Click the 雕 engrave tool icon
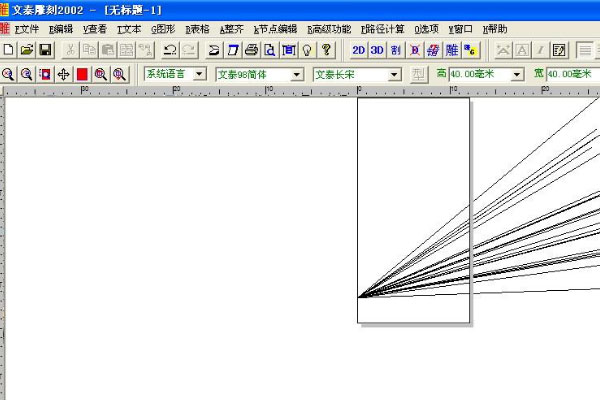The height and width of the screenshot is (400, 600). point(453,49)
